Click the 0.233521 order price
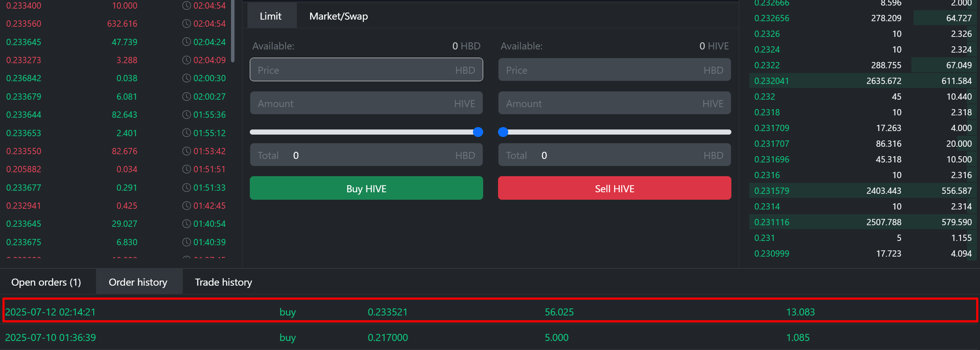Viewport: 980px width, 350px height. pyautogui.click(x=387, y=312)
